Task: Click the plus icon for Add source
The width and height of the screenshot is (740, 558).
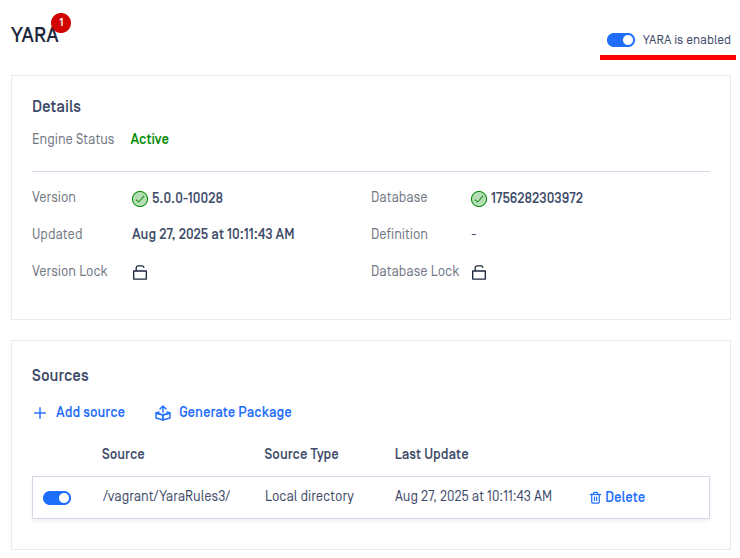Action: coord(40,413)
